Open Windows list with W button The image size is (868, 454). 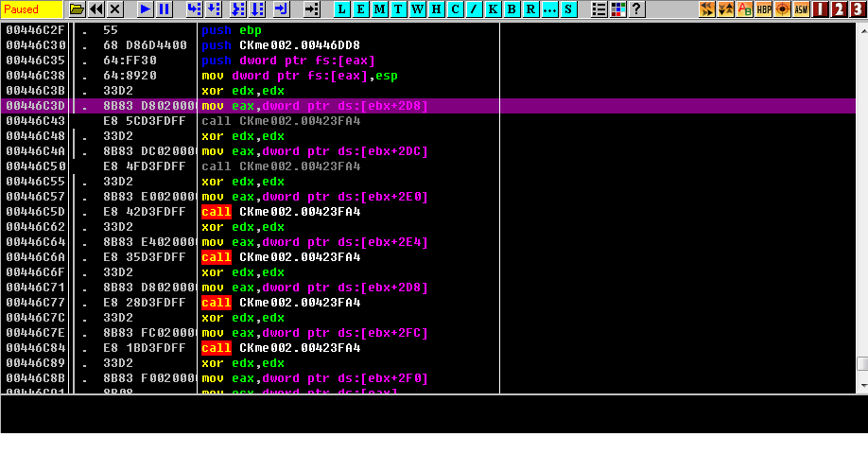[417, 9]
